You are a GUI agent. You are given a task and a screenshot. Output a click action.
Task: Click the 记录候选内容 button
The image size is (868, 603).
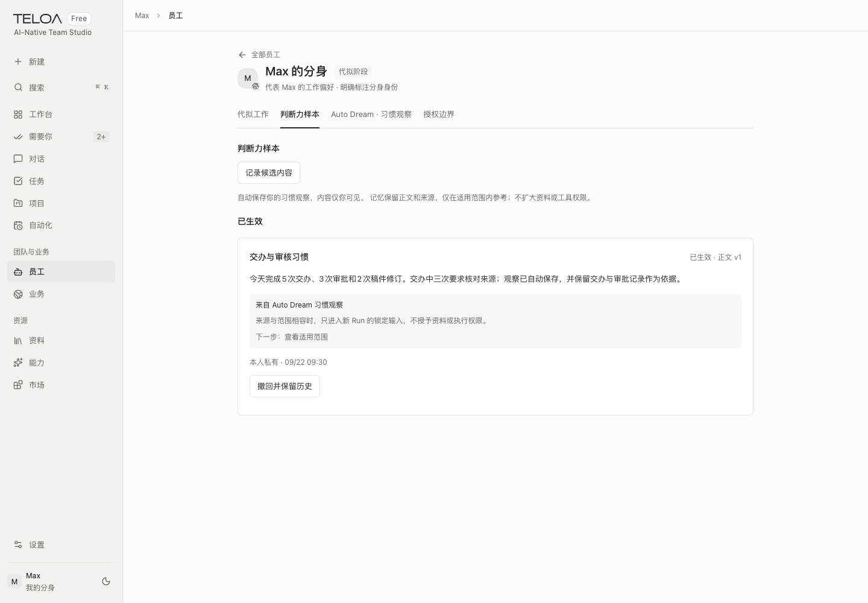click(269, 173)
